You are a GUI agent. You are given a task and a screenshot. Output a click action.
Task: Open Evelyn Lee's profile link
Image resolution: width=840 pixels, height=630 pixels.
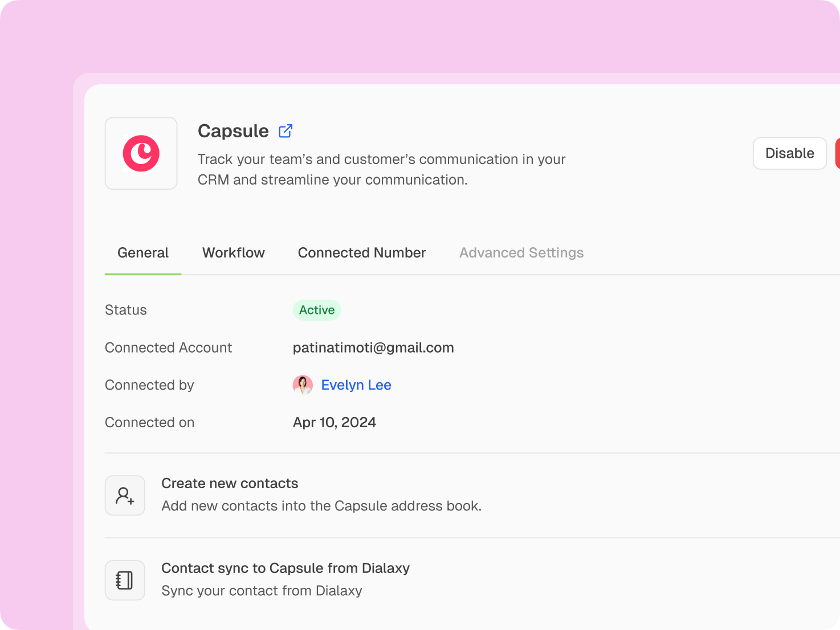pos(356,385)
